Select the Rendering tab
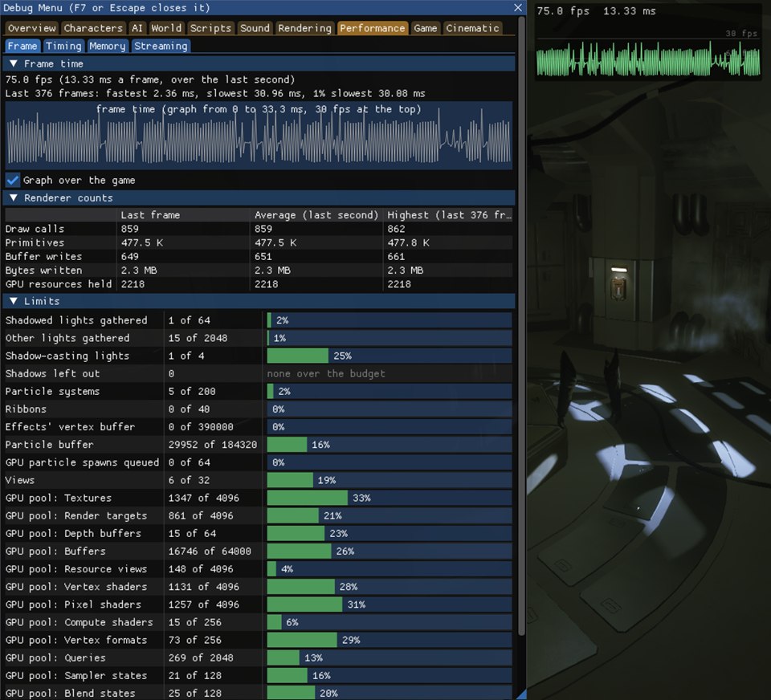Screen dimensions: 771x700 (x=305, y=28)
